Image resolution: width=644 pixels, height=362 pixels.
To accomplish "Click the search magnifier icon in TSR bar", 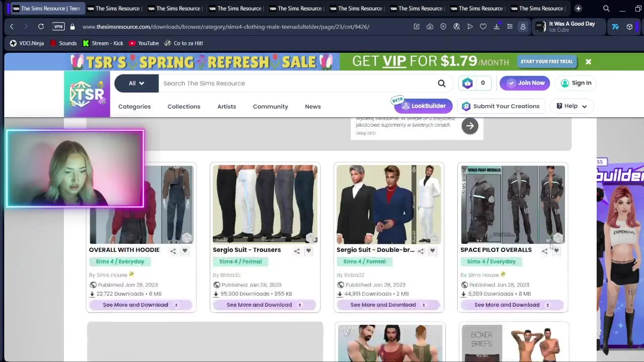I will click(x=441, y=83).
